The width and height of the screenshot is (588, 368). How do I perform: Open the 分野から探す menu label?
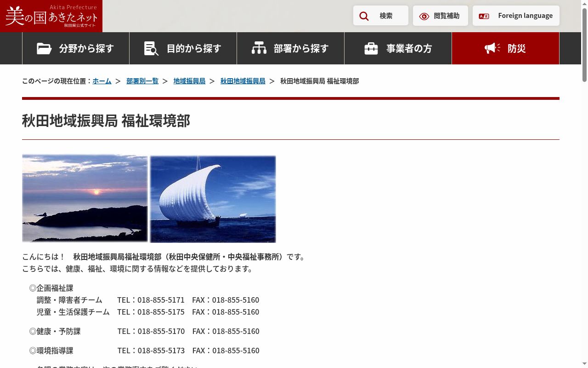[86, 48]
